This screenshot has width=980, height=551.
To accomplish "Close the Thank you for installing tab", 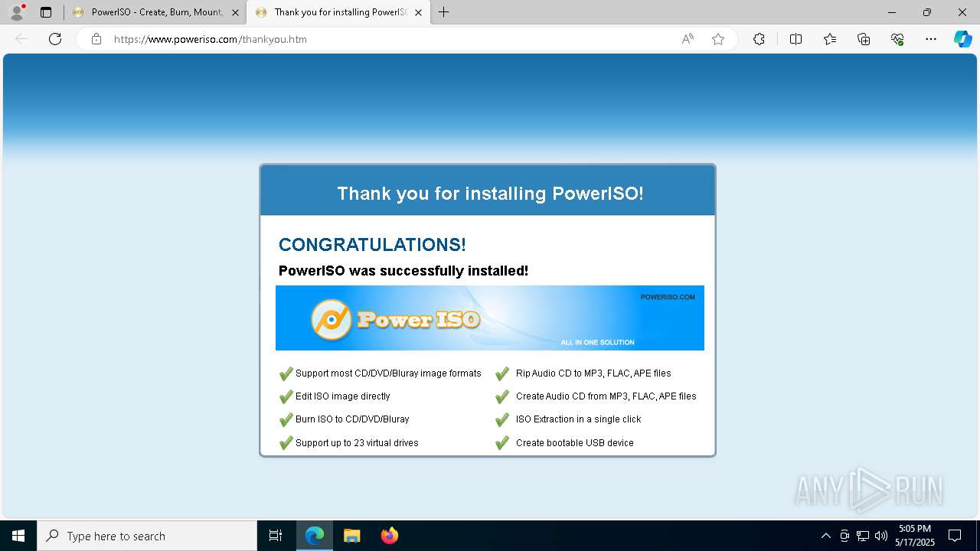I will (418, 12).
